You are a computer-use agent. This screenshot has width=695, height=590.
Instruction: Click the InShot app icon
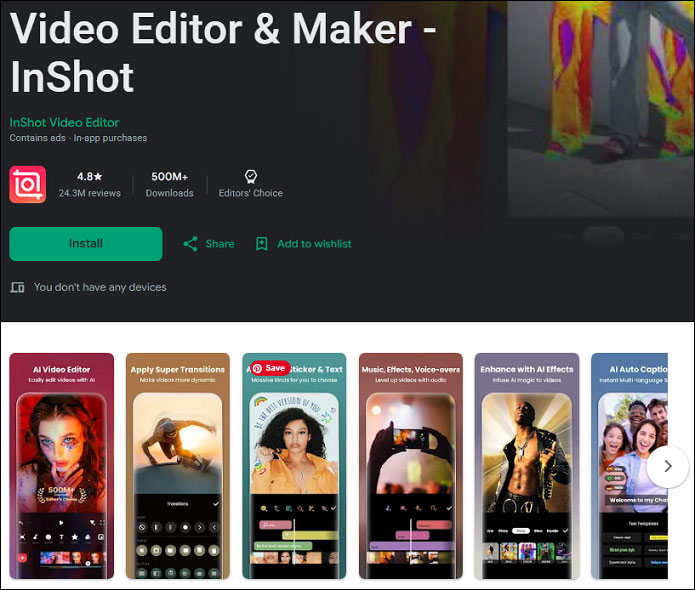pyautogui.click(x=27, y=184)
